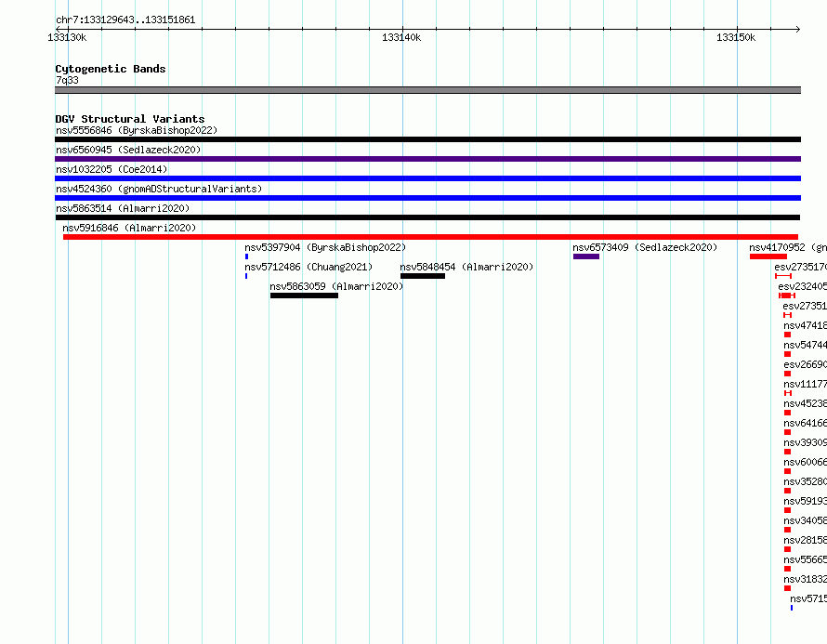
Task: Open the nsv5556846 (ByrskaBishop2022) label
Action: (x=137, y=130)
